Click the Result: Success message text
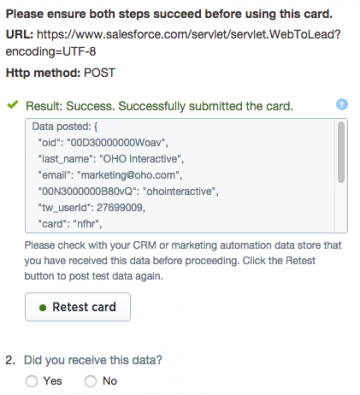360x395 pixels. (x=159, y=106)
